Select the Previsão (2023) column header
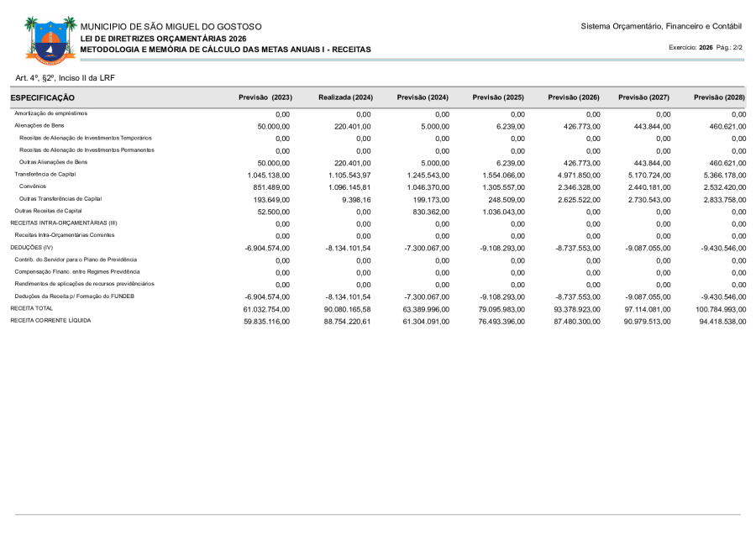 (x=265, y=98)
